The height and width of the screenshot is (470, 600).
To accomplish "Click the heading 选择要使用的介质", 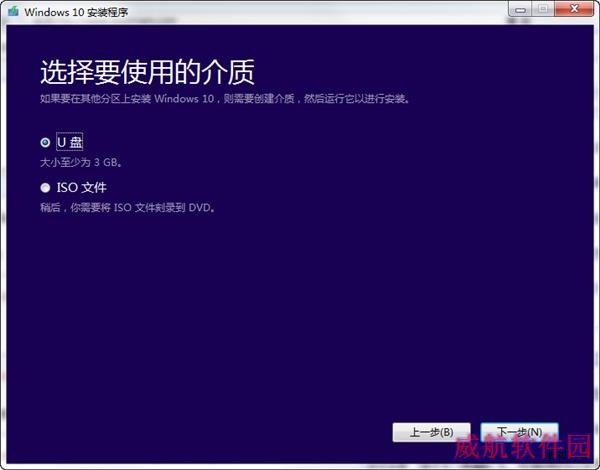I will [x=147, y=72].
